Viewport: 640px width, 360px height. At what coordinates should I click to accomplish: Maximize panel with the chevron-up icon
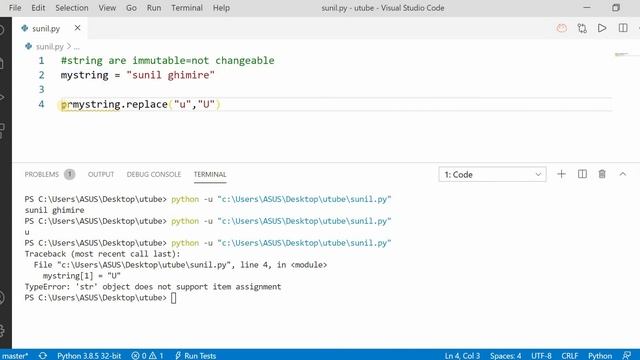coord(622,174)
